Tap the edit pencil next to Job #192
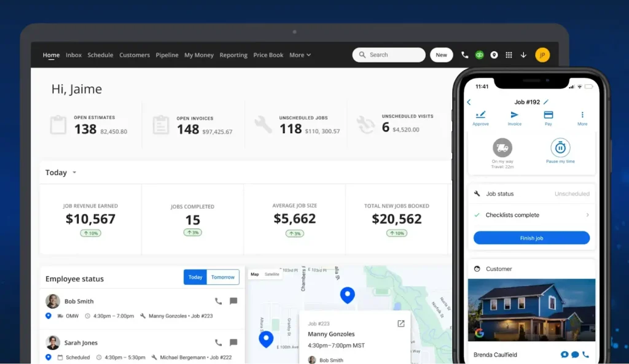Image resolution: width=629 pixels, height=364 pixels. [546, 102]
